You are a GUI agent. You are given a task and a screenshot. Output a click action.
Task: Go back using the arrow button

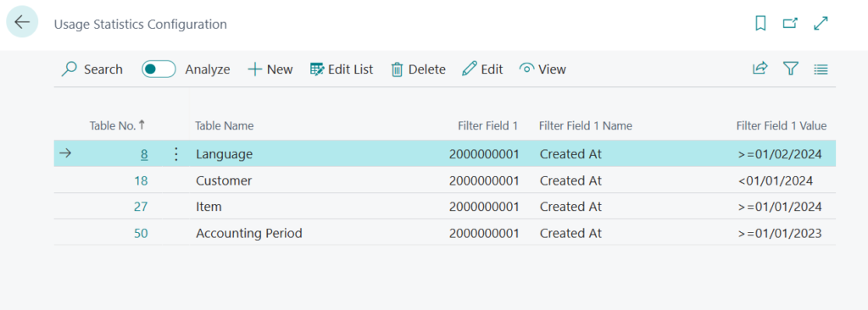point(22,22)
